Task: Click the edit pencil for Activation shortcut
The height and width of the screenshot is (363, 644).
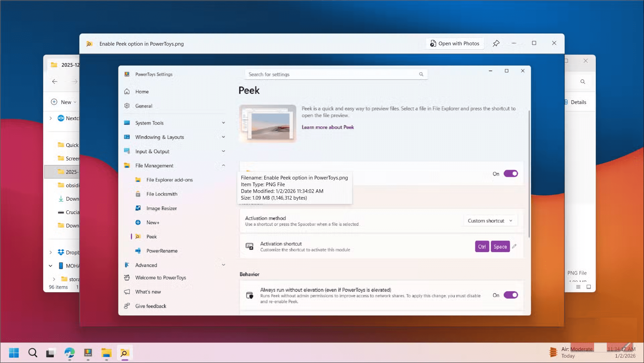Action: point(514,246)
